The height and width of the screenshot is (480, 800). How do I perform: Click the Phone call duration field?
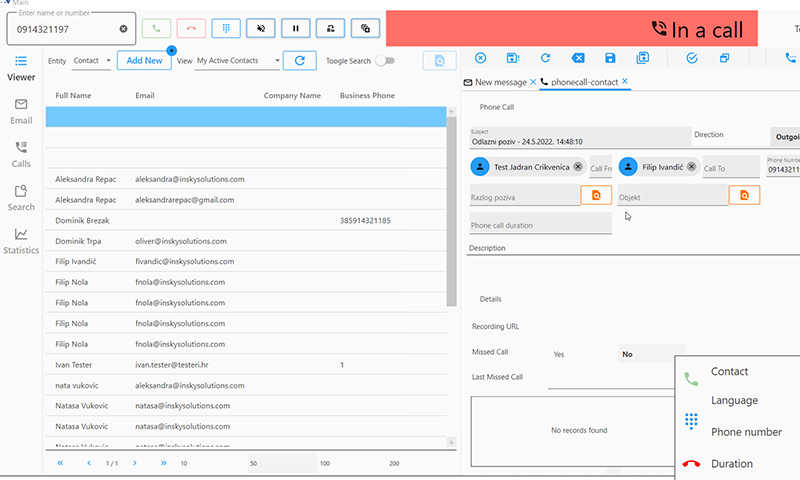(540, 225)
